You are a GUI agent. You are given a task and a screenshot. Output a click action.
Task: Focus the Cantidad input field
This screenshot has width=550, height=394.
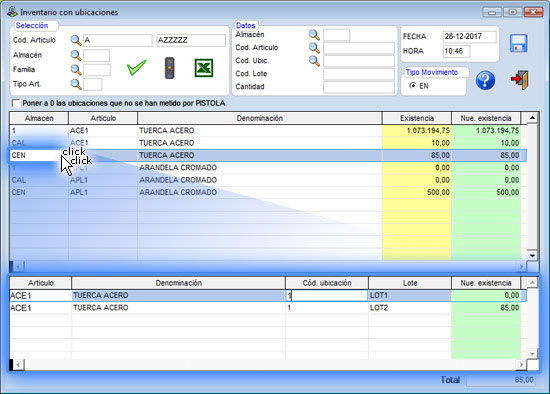(x=359, y=87)
